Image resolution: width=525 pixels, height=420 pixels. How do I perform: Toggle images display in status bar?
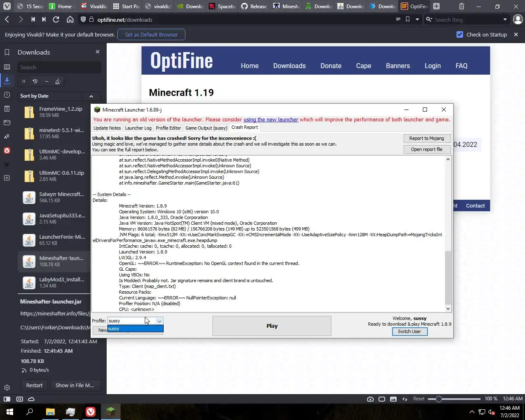click(x=393, y=399)
